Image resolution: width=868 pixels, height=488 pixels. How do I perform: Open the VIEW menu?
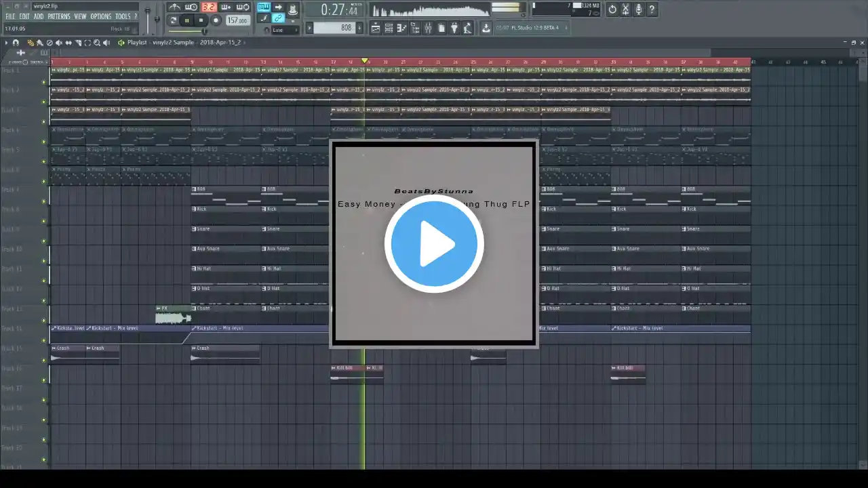click(81, 16)
